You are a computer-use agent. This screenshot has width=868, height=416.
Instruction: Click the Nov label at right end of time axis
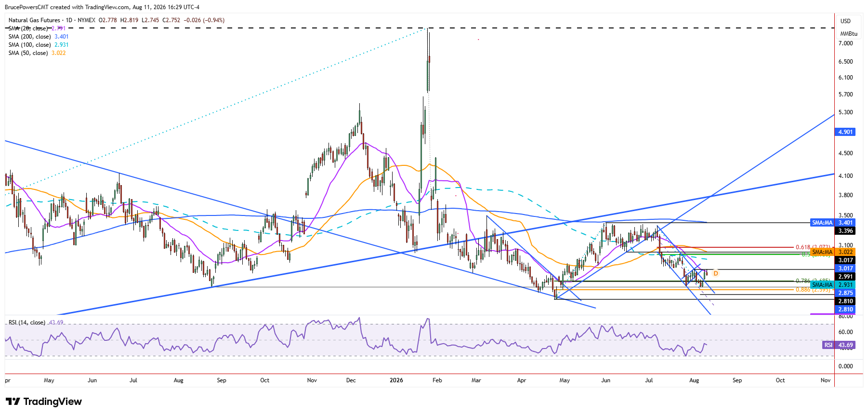pos(826,380)
